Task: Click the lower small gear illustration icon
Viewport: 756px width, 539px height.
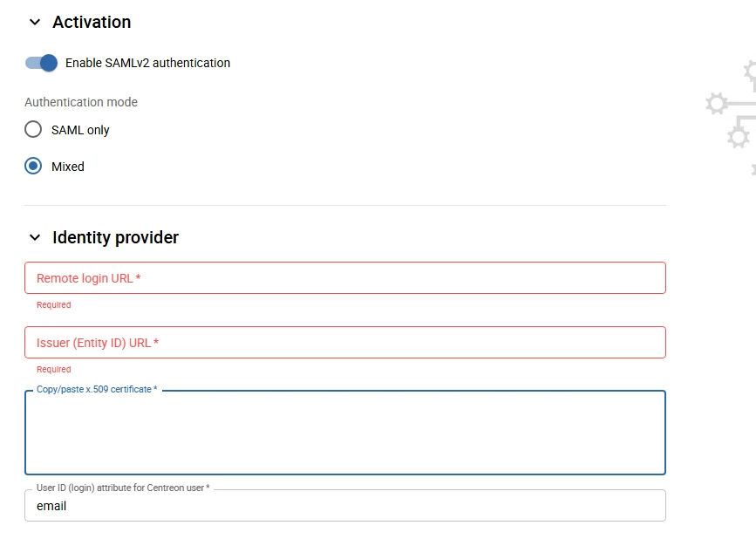Action: (x=739, y=137)
